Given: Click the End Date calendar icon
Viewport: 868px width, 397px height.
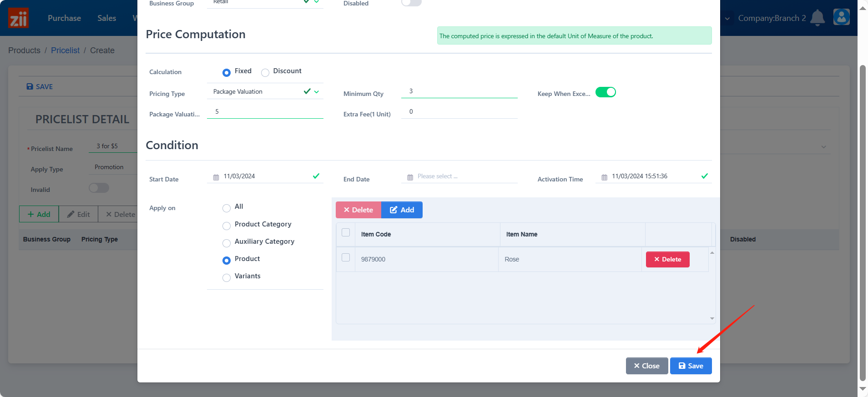Looking at the screenshot, I should [x=410, y=177].
